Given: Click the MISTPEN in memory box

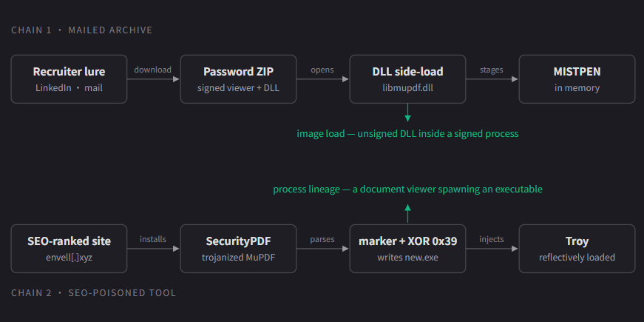Looking at the screenshot, I should tap(577, 79).
